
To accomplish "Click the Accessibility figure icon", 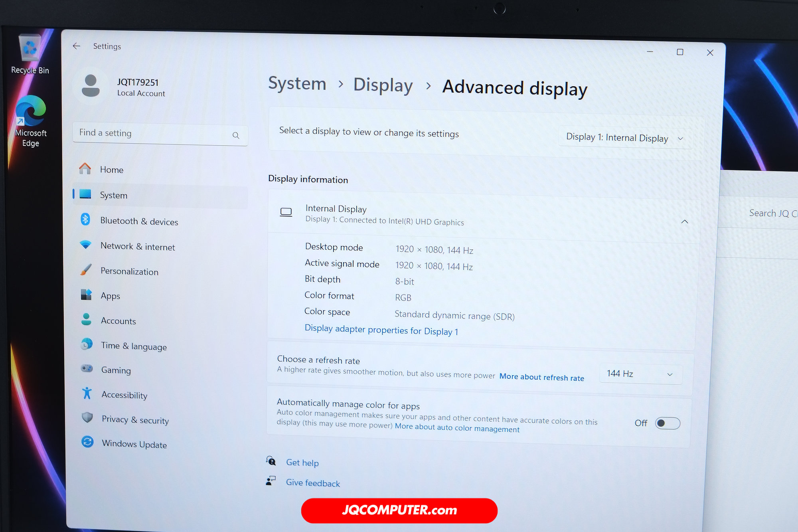I will point(87,393).
